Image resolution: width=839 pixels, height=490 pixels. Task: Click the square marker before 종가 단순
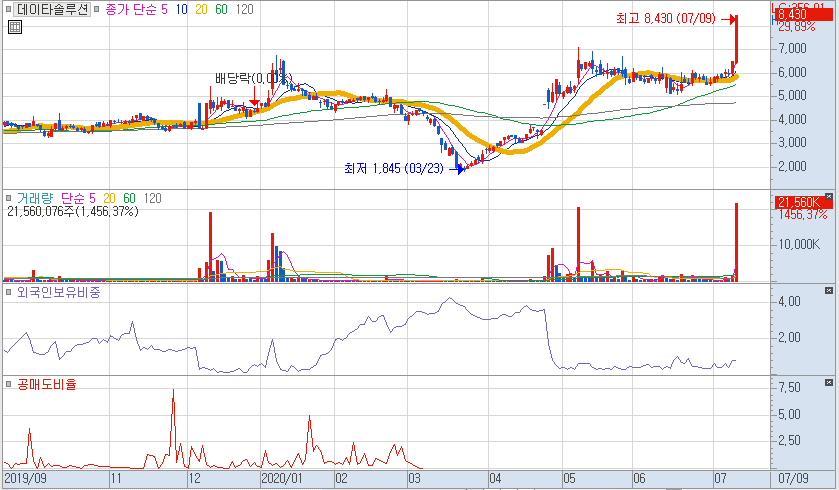click(97, 9)
